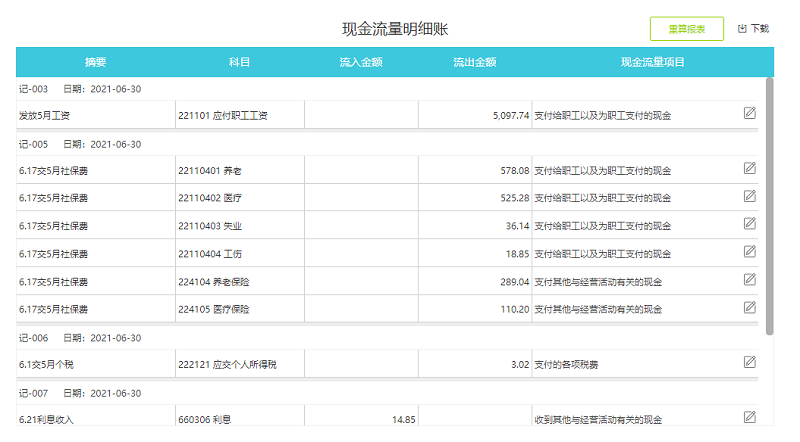The width and height of the screenshot is (800, 442).
Task: Edit cash flow item for 22110402 医疗 row
Action: 749,196
